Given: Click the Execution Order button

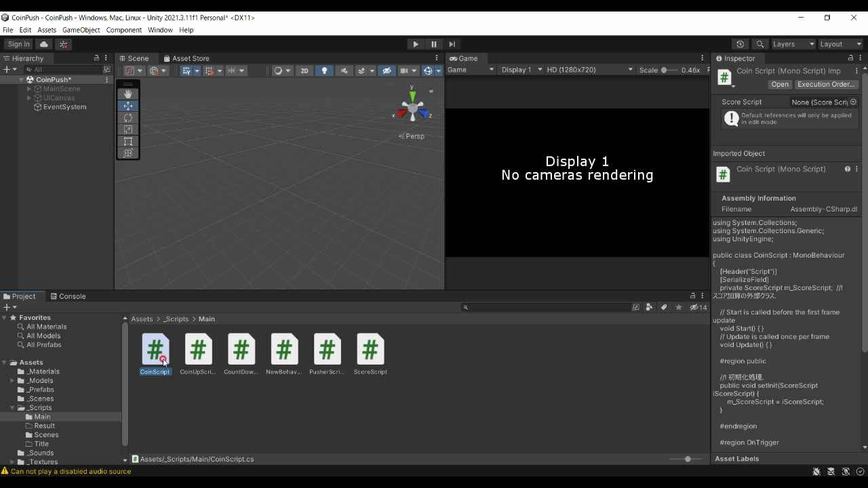Looking at the screenshot, I should coord(826,85).
